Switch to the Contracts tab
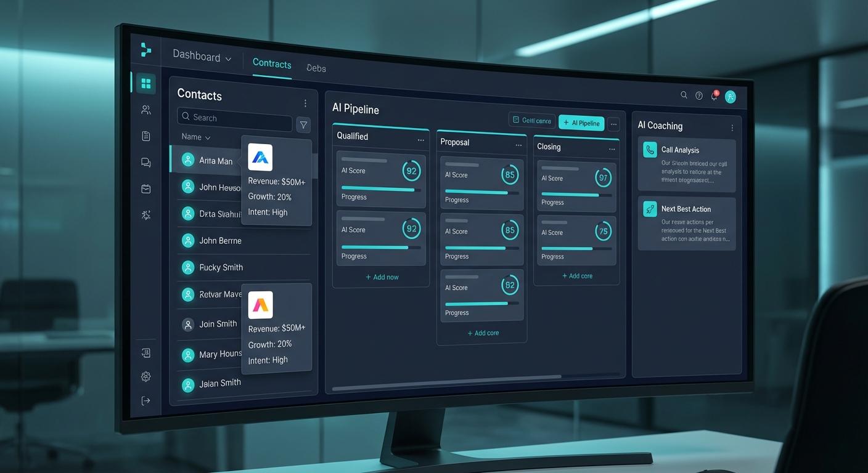 coord(271,63)
